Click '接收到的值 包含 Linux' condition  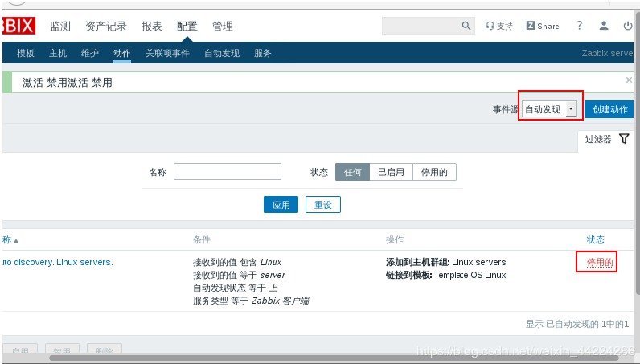pyautogui.click(x=237, y=262)
